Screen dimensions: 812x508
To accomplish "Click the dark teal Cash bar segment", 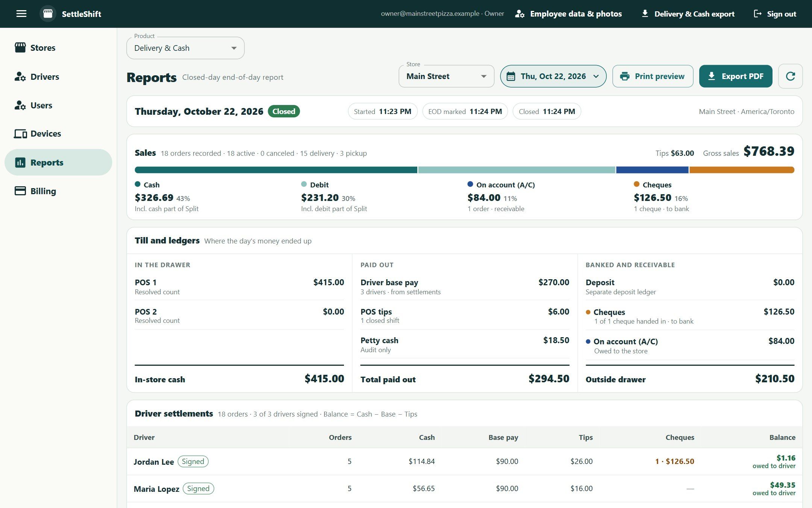I will (276, 170).
